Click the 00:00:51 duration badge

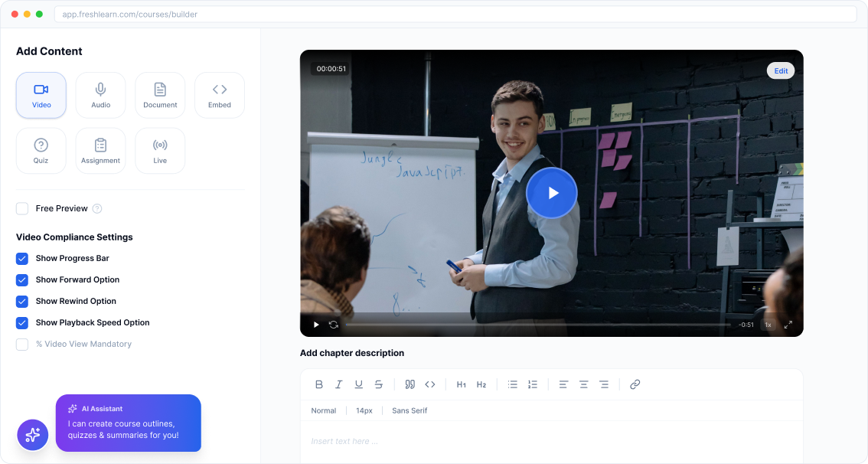331,69
